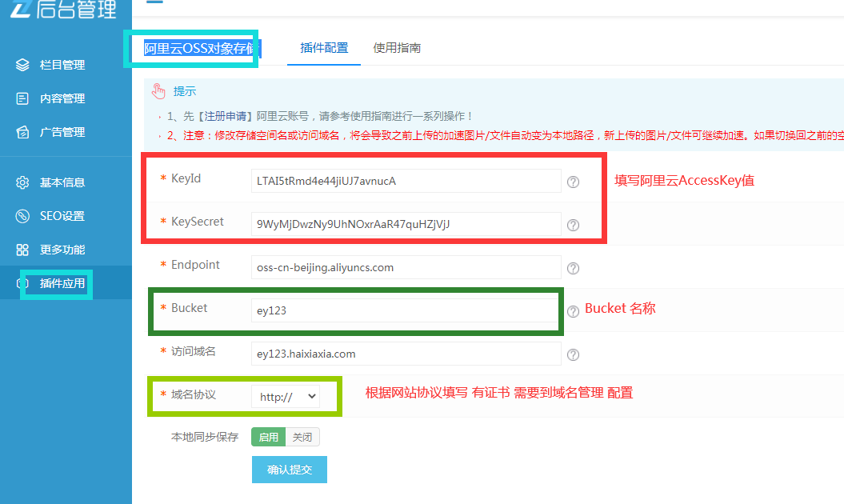844x504 pixels.
Task: Submit the form with 确认提交 button
Action: pos(289,470)
